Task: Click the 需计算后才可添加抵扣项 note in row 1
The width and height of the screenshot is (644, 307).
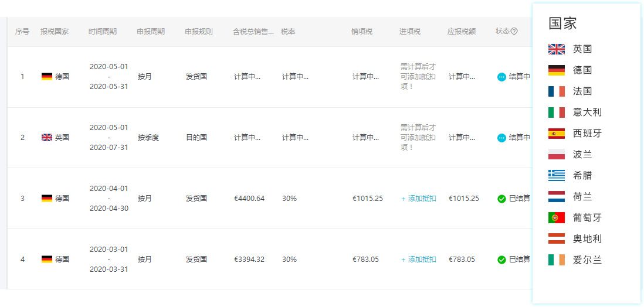Action: coord(418,77)
